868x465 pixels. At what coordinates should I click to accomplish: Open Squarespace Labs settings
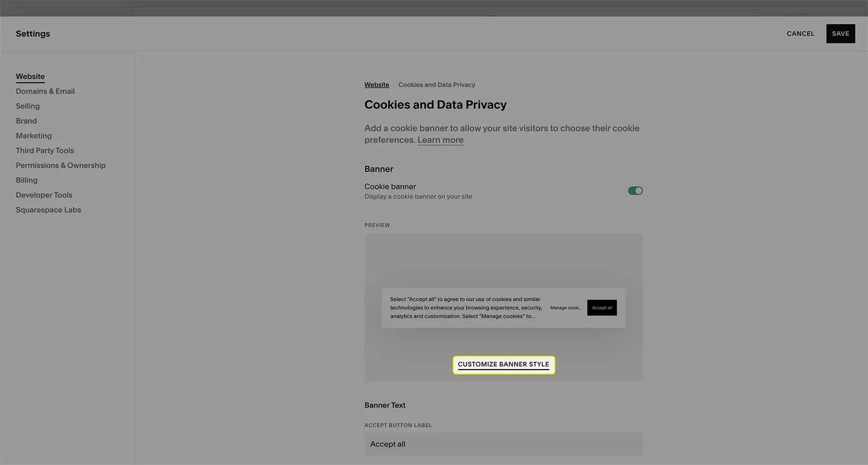[x=49, y=210]
